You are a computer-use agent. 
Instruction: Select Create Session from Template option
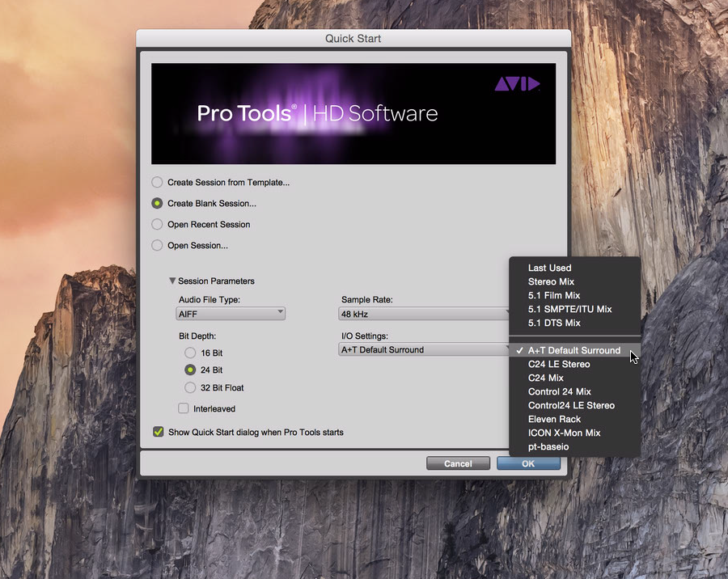pos(158,183)
